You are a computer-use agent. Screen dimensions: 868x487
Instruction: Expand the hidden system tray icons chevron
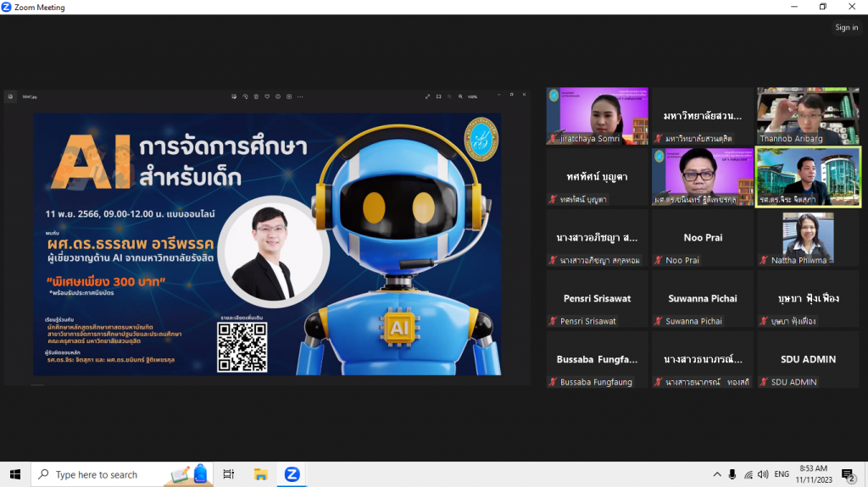coord(717,474)
